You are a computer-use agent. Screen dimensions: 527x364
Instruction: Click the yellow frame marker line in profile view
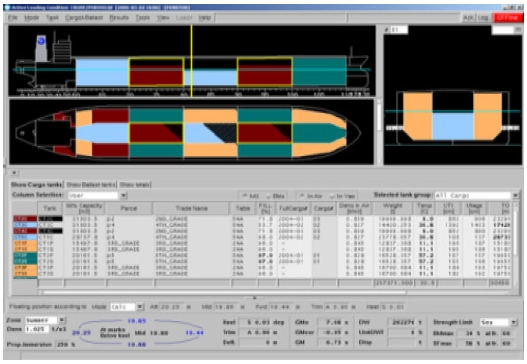tap(192, 60)
